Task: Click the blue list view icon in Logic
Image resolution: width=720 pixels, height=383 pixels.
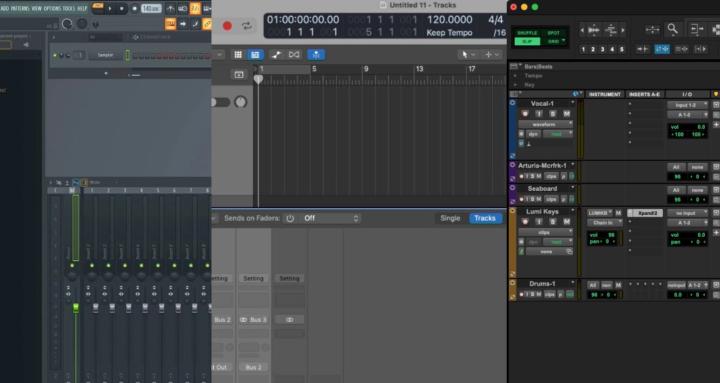Action: 255,55
